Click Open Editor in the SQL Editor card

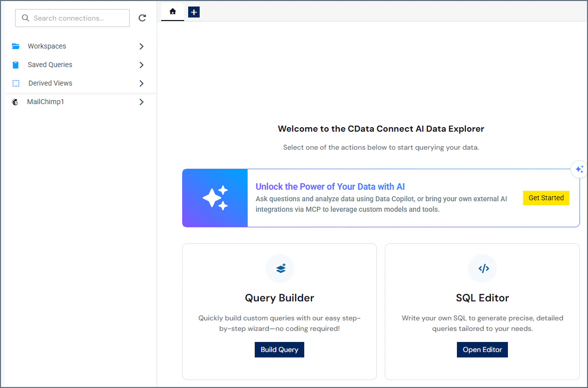point(482,349)
